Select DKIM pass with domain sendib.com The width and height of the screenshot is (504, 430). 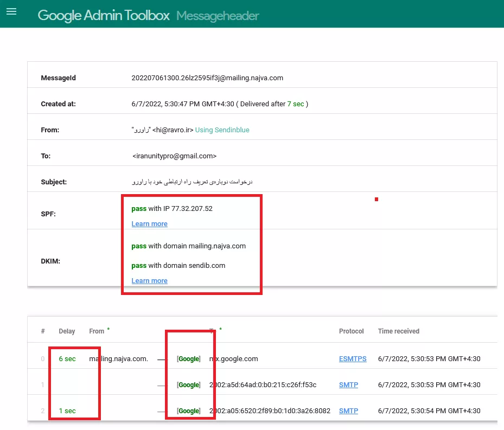(178, 266)
